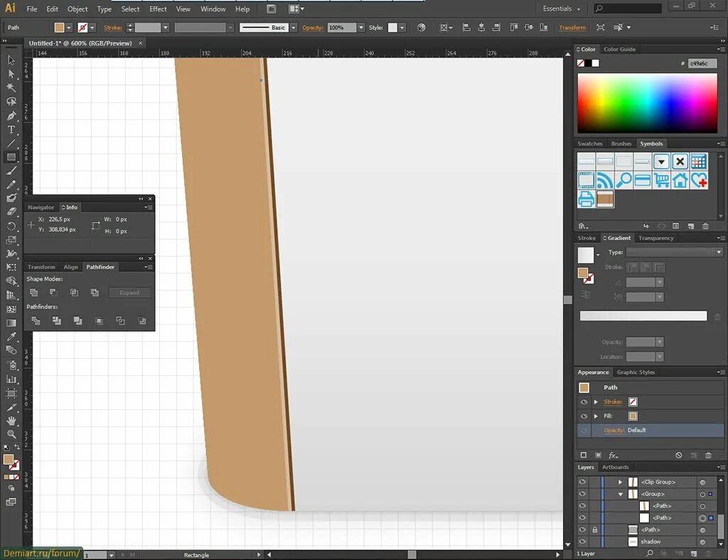
Task: Select the Gradient tool in toolbox
Action: tap(11, 323)
